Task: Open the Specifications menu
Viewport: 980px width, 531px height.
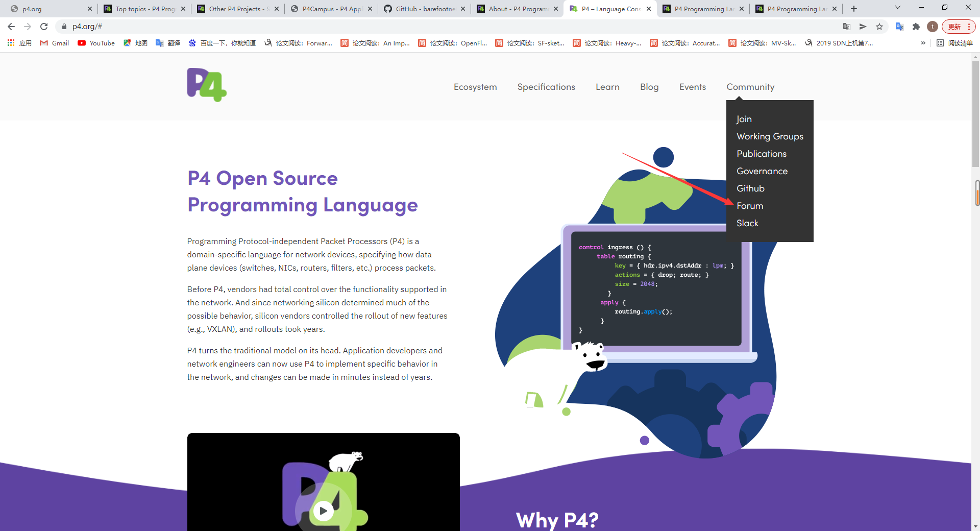Action: point(546,87)
